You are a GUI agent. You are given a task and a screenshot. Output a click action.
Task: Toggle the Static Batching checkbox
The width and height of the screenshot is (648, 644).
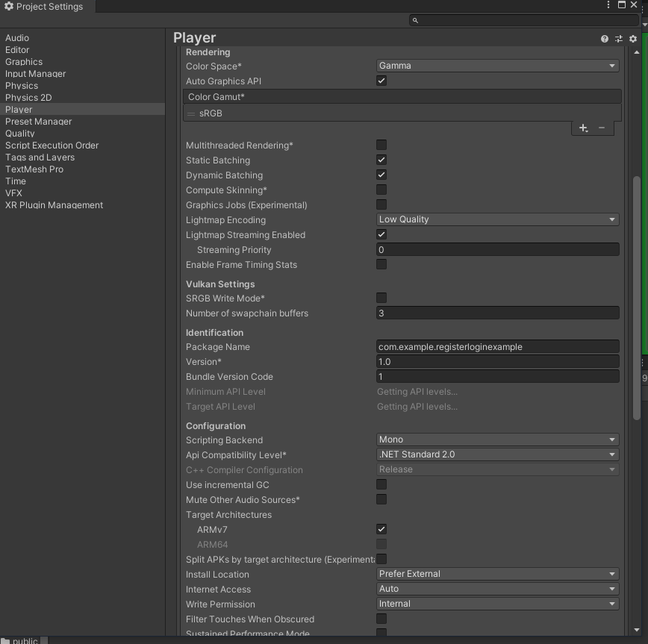381,160
